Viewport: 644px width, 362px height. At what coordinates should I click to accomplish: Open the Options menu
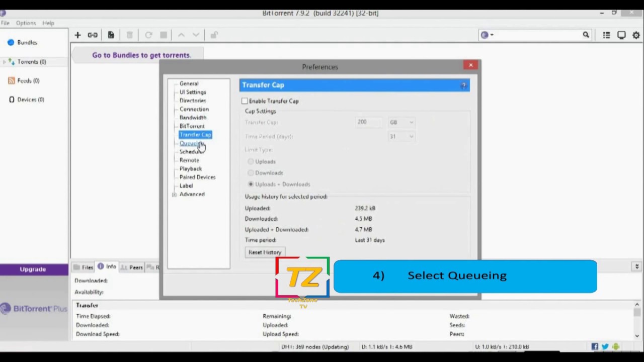[26, 23]
